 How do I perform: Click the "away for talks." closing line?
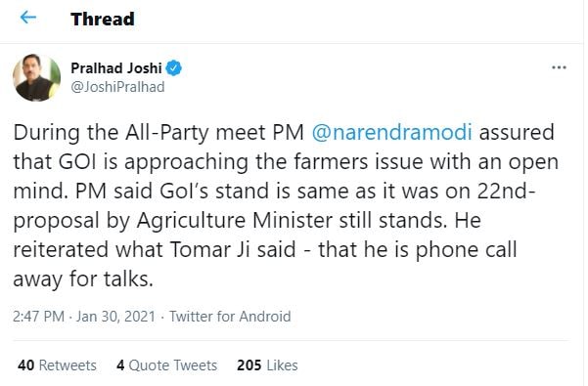point(83,279)
